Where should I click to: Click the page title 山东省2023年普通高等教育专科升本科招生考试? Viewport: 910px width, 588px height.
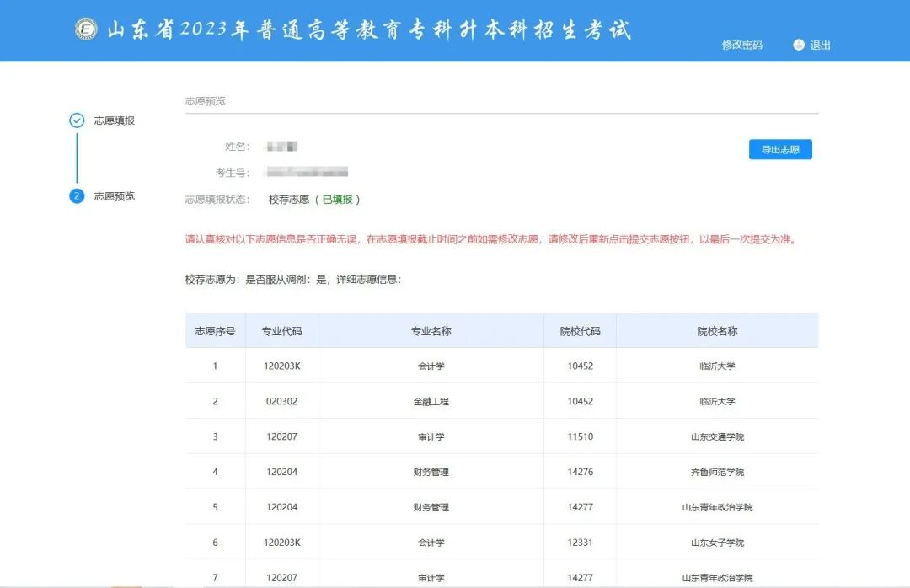point(369,29)
